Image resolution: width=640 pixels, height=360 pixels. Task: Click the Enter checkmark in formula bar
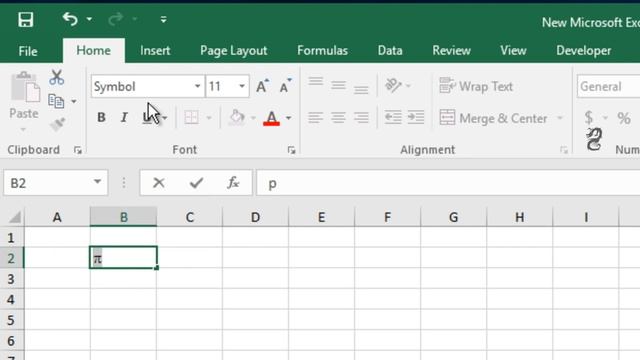pyautogui.click(x=196, y=183)
